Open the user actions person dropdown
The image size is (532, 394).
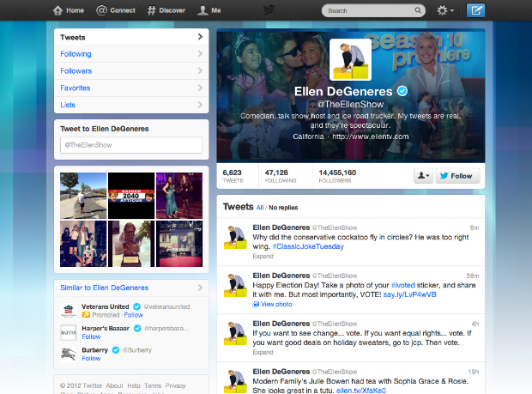tap(423, 175)
